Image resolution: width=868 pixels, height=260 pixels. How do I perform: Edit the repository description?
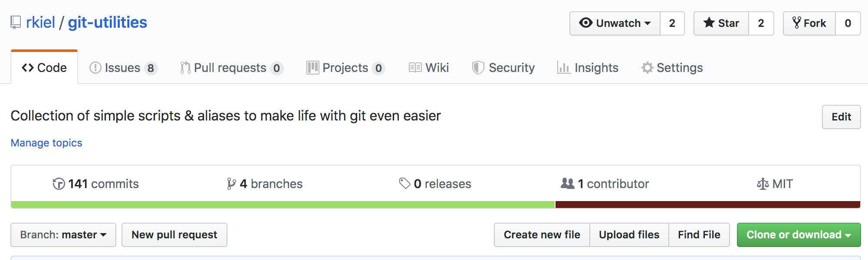point(842,117)
